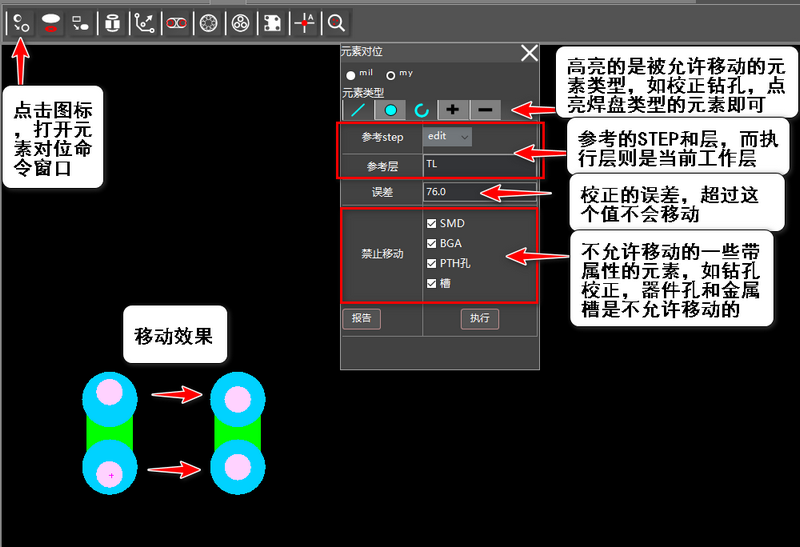Select the line element type

pyautogui.click(x=359, y=109)
